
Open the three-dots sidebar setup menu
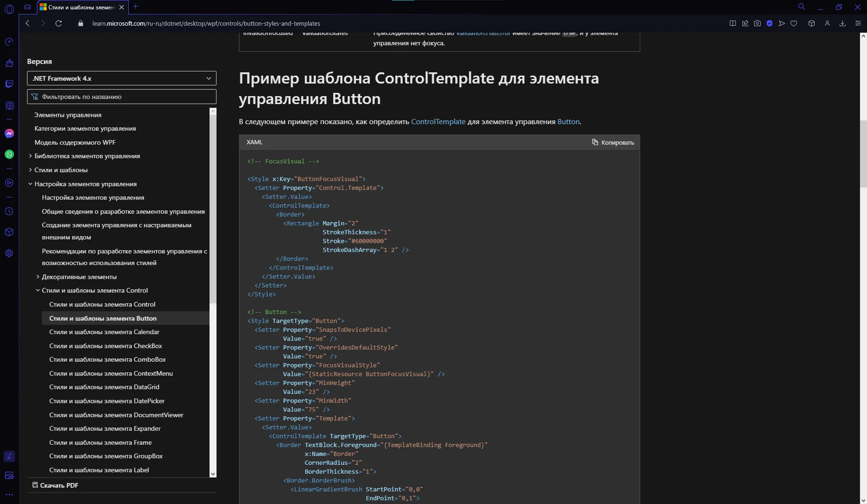[9, 495]
